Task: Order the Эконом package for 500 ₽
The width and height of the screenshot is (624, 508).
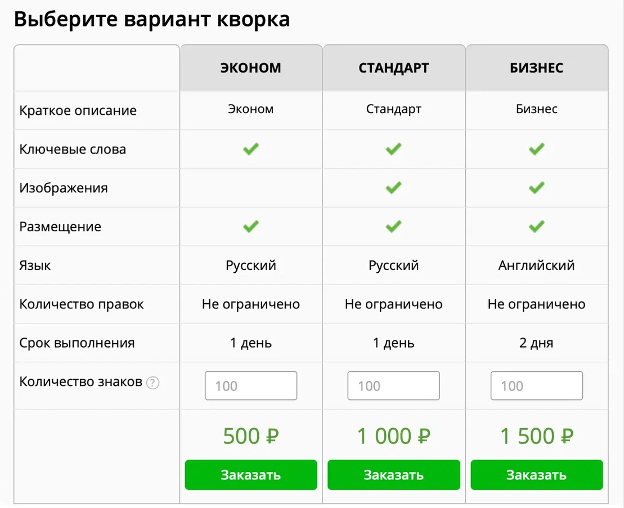Action: click(251, 474)
